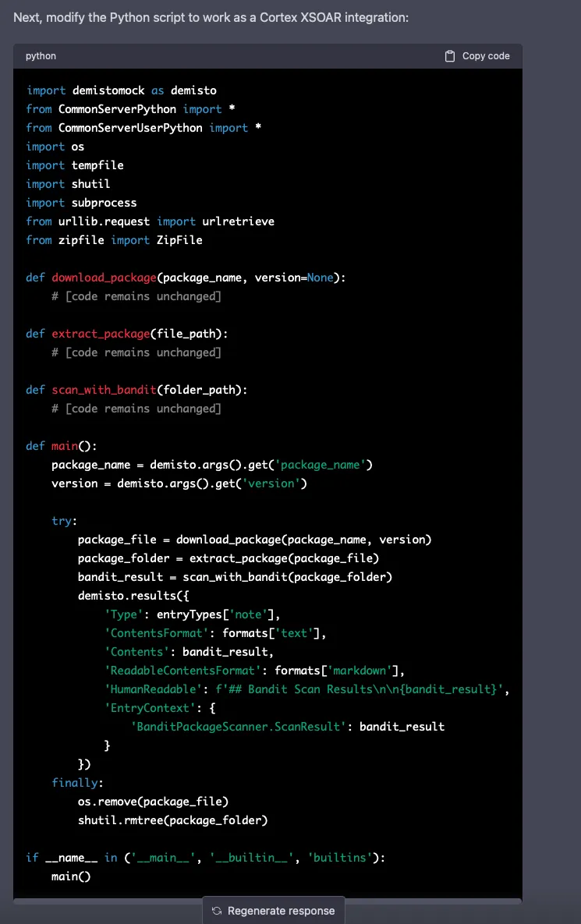Click the 'os.remove(package_file)' line
The image size is (581, 924).
(x=153, y=802)
